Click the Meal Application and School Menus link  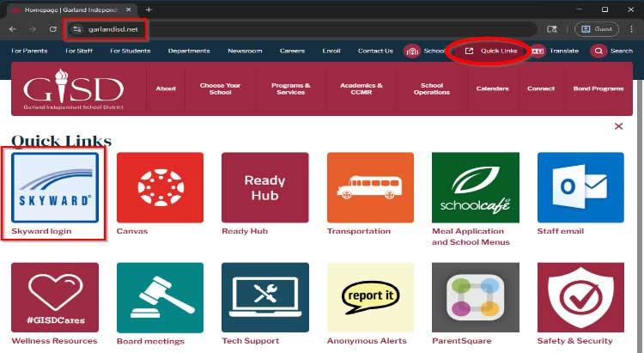pos(471,237)
